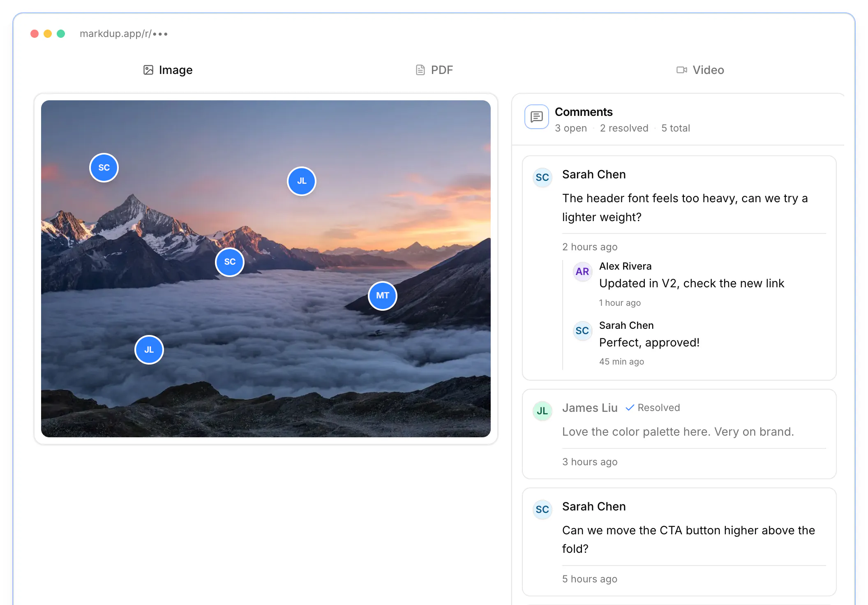Click the SC pin in the sky
Image resolution: width=868 pixels, height=605 pixels.
click(x=104, y=168)
